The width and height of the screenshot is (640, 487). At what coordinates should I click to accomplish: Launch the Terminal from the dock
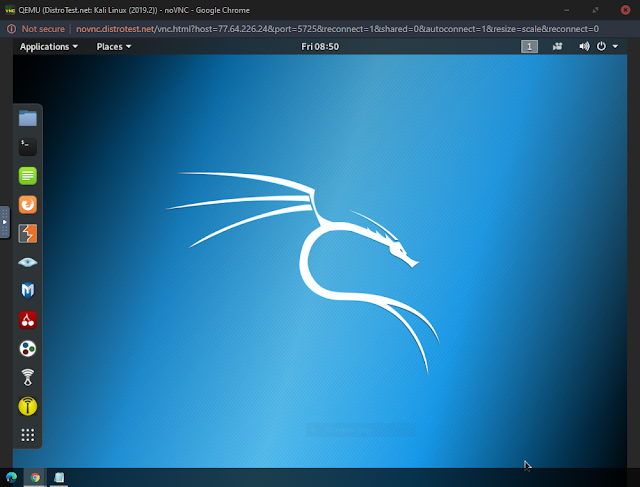(x=28, y=147)
